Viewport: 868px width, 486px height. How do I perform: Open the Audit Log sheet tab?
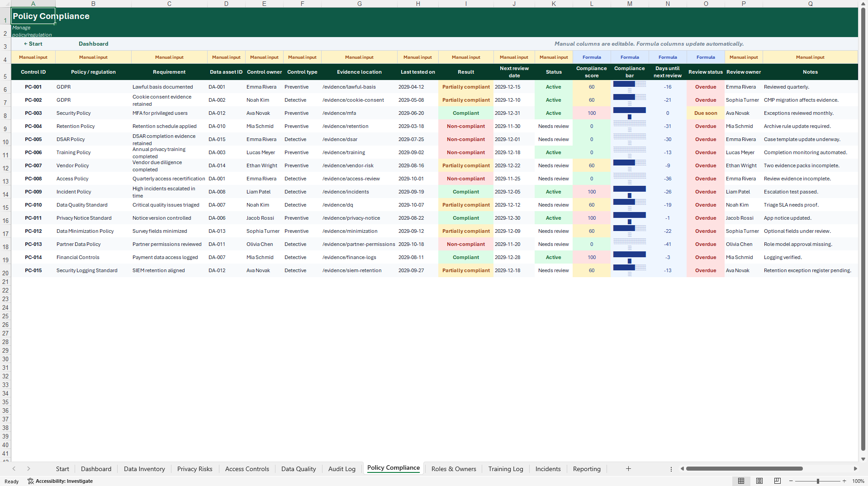coord(342,469)
